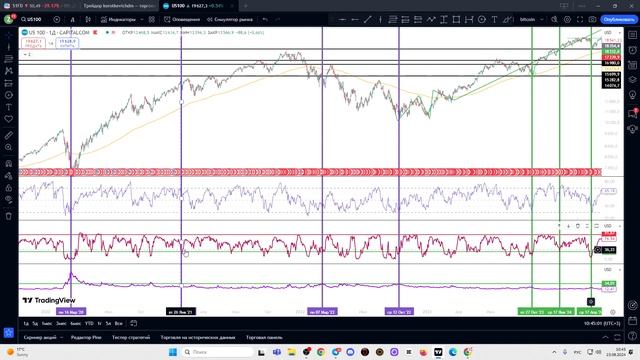Screen dimensions: 640x360
Task: Toggle hide all drawings eye icon
Action: (x=9, y=200)
